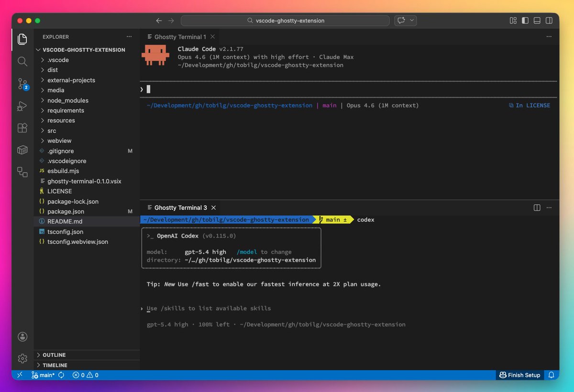Toggle the secondary side bar visibility

549,21
